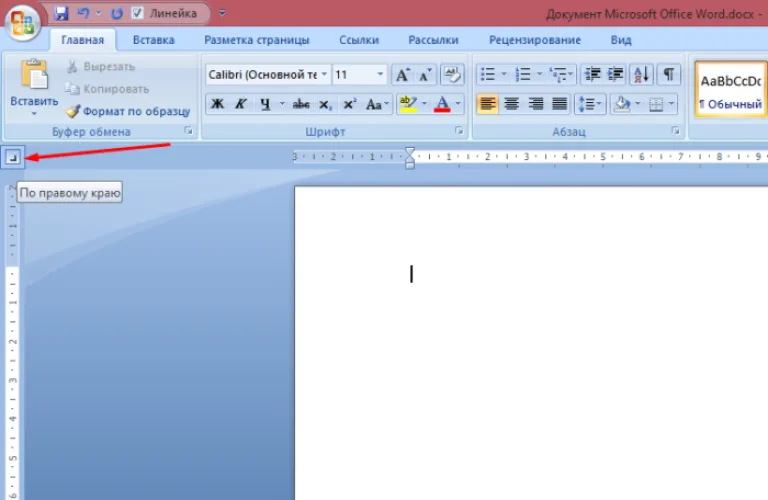Click the Вставить paste button
The image size is (768, 500).
point(34,87)
